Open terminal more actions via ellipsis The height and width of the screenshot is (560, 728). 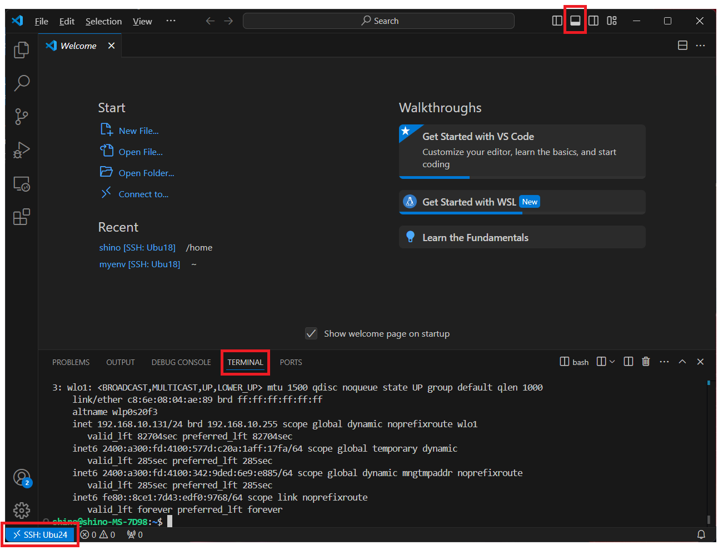click(664, 362)
